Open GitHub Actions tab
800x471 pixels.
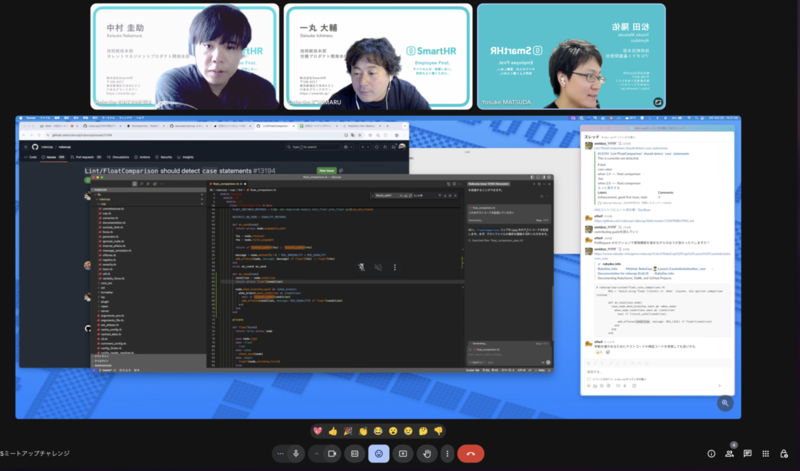pos(143,157)
